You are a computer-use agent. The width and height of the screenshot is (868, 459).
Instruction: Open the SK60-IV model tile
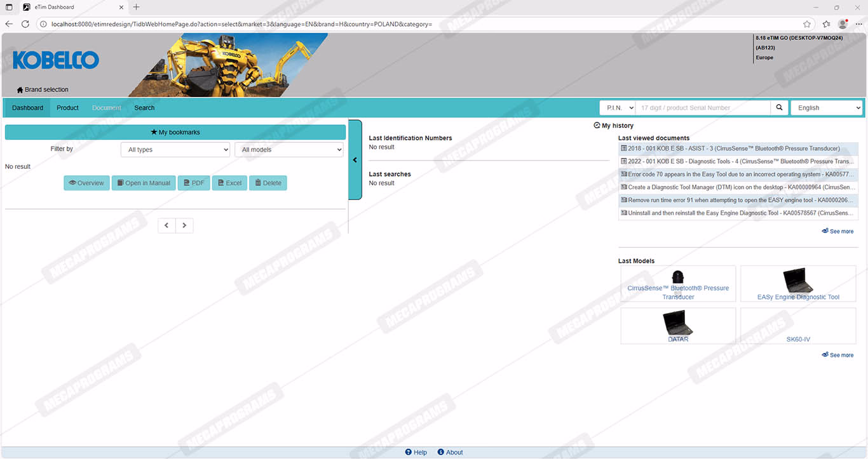pos(798,326)
